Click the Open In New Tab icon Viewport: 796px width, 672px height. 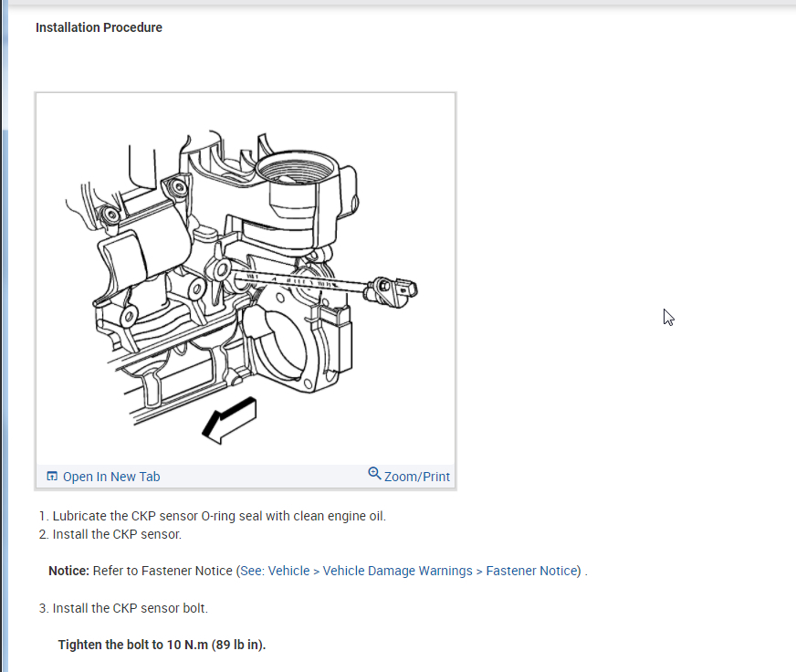(x=52, y=476)
